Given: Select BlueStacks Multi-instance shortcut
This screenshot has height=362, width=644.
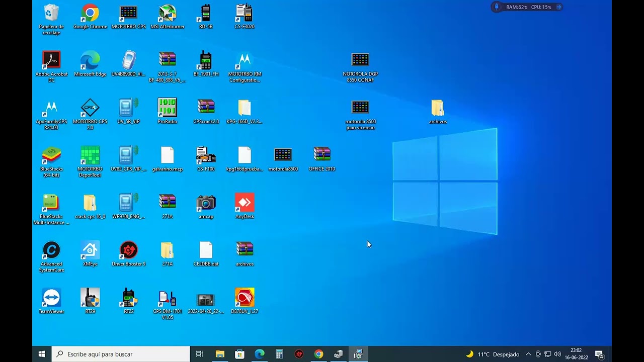Looking at the screenshot, I should [51, 209].
